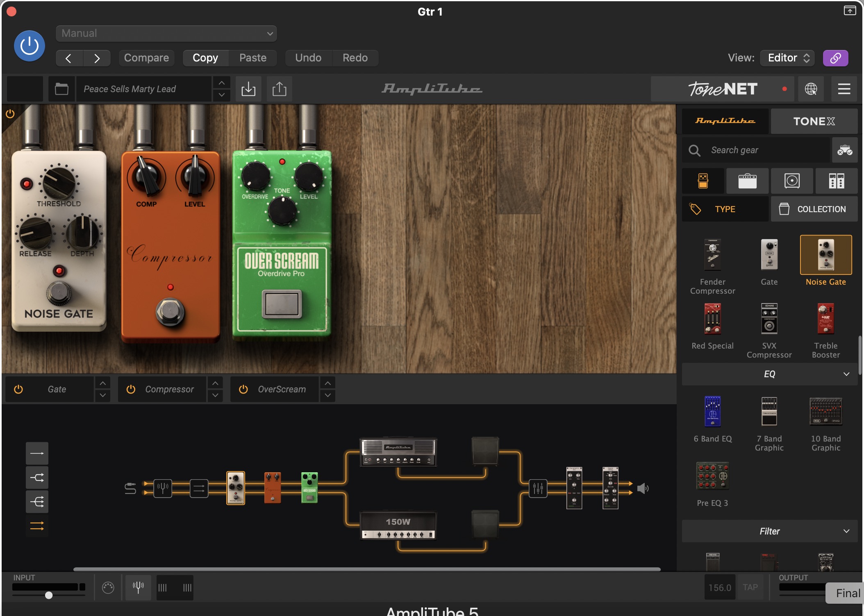Save preset with the download icon
The image size is (864, 616).
coord(248,89)
